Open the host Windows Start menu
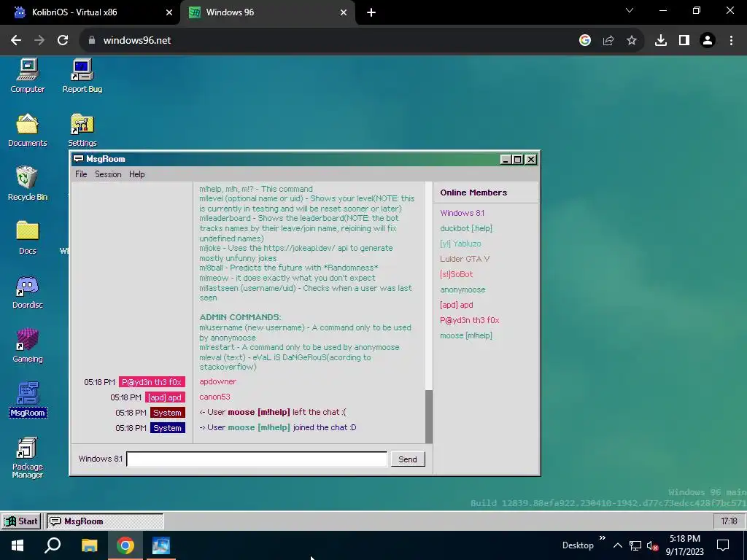747x560 pixels. (x=18, y=545)
